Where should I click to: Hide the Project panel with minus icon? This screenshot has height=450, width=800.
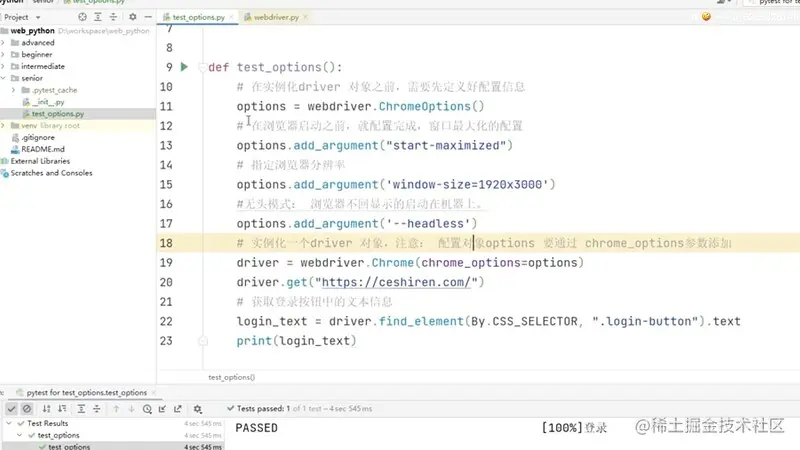(148, 17)
